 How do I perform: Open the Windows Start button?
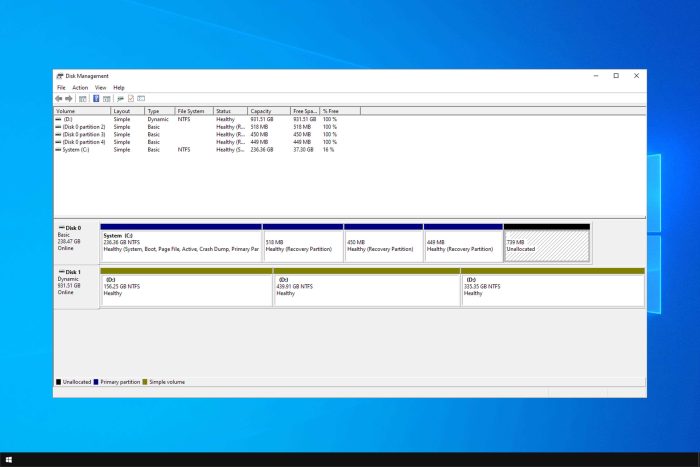pyautogui.click(x=8, y=459)
